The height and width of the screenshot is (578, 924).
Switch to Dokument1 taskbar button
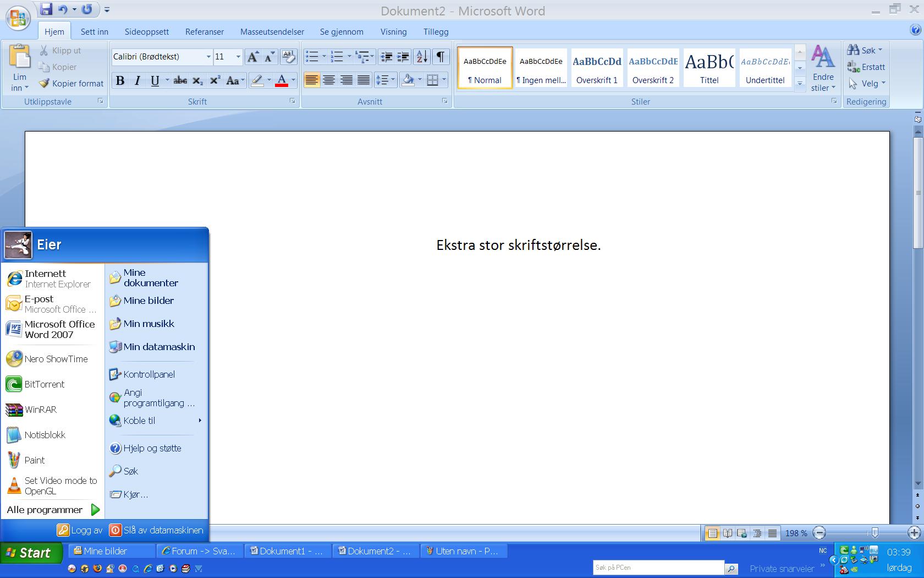pyautogui.click(x=288, y=551)
